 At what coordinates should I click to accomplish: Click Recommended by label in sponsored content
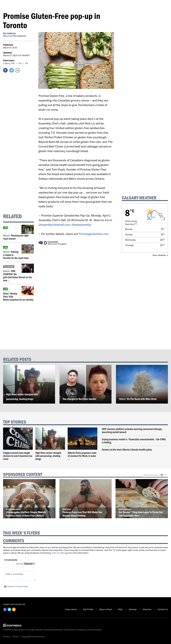tap(151, 475)
